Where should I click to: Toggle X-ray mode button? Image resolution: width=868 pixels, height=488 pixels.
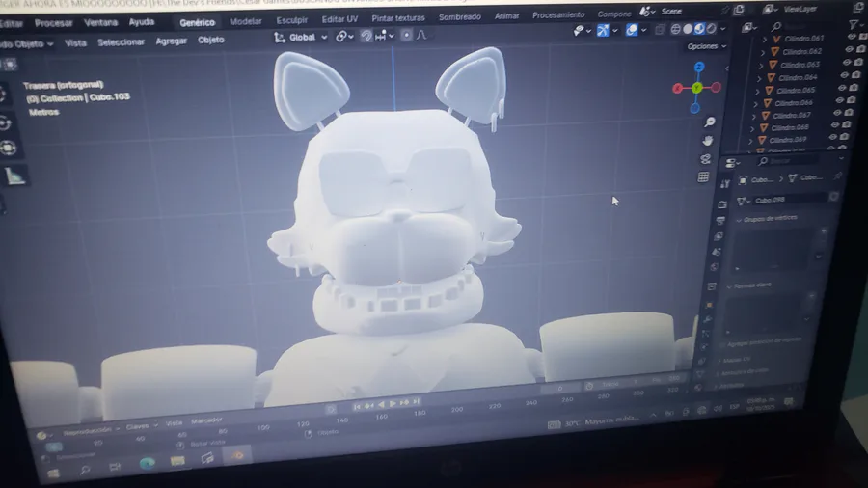click(660, 30)
